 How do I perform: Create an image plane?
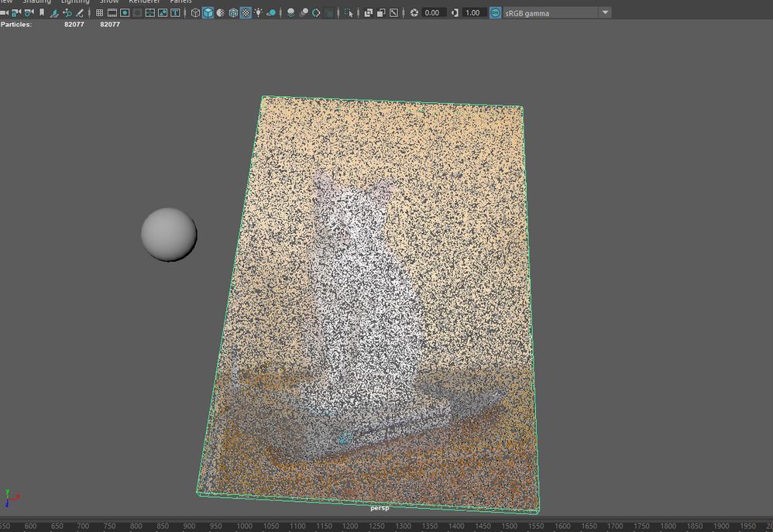(x=55, y=12)
